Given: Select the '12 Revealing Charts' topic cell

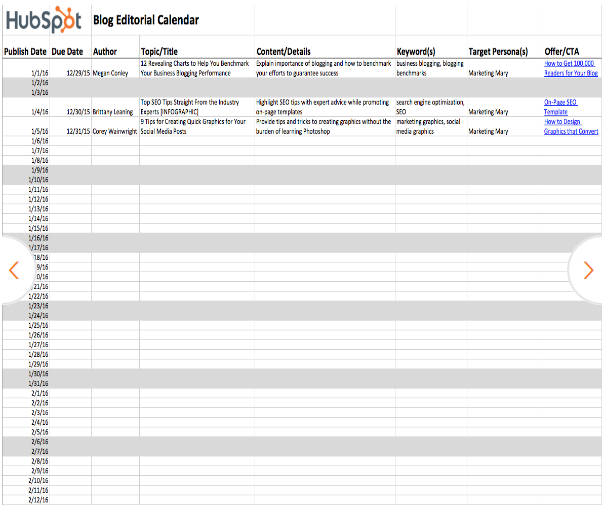Looking at the screenshot, I should click(x=195, y=68).
